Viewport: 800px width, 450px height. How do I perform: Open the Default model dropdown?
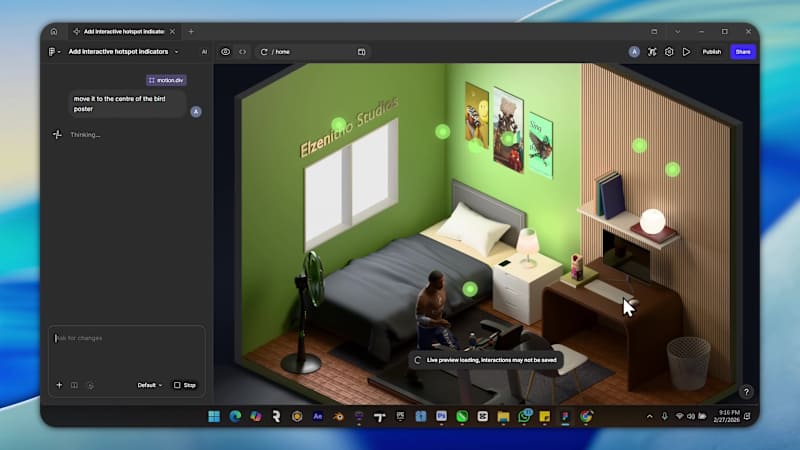coord(149,385)
